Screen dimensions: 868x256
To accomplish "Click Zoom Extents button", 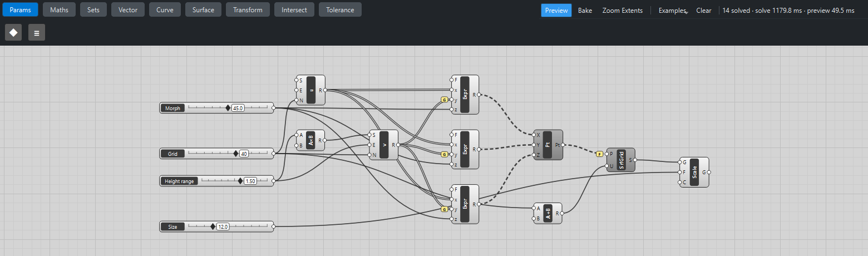I will [x=622, y=10].
